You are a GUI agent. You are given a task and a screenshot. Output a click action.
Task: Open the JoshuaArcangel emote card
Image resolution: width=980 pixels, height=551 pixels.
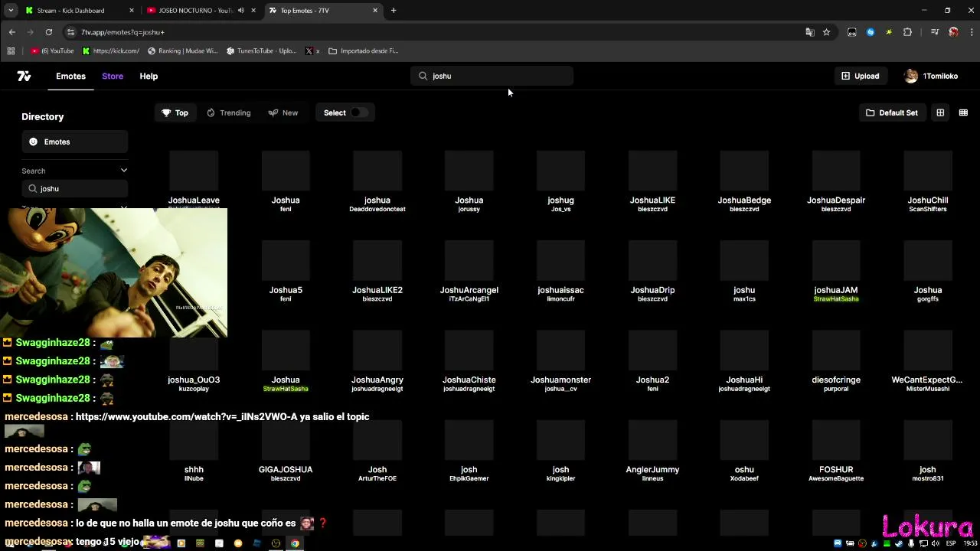point(469,271)
